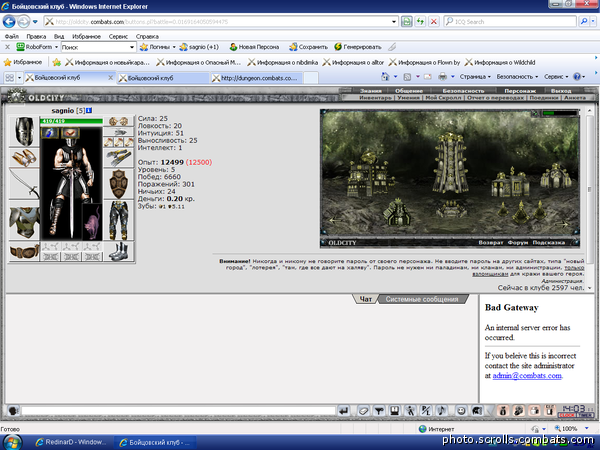Click the music note sound icon
This screenshot has height=450, width=600.
point(441,411)
